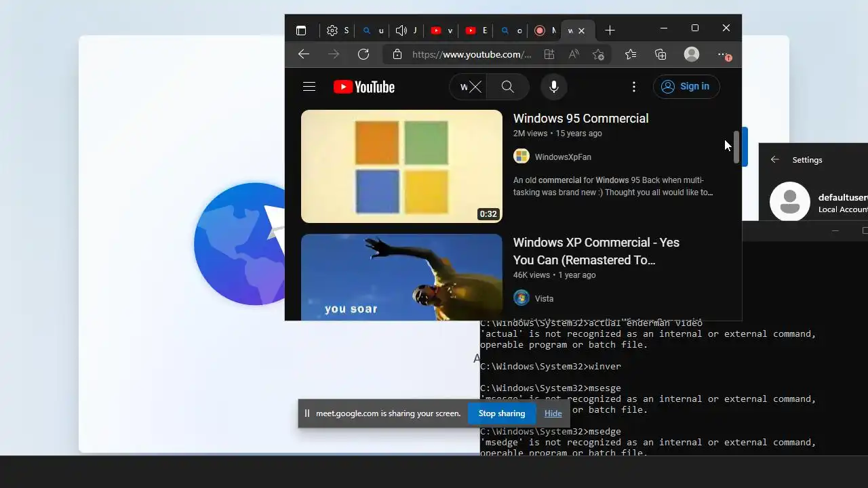Visit the WindowsXpFan channel name

coord(563,157)
